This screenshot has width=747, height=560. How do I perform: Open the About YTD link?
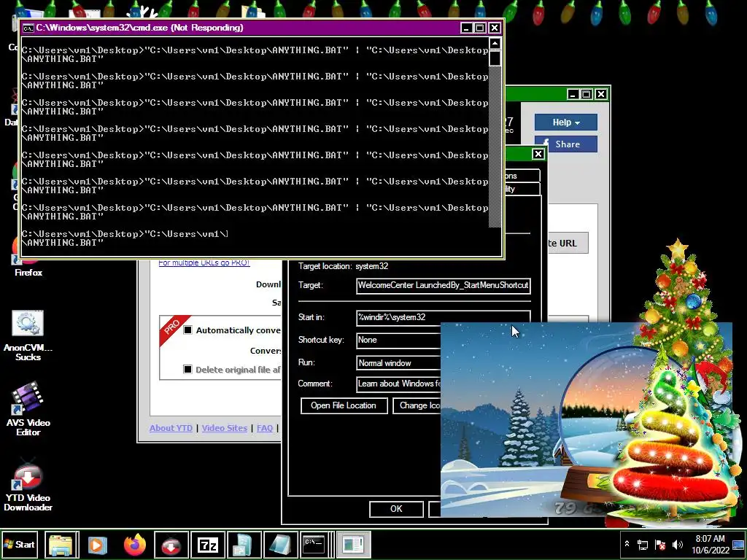click(171, 428)
